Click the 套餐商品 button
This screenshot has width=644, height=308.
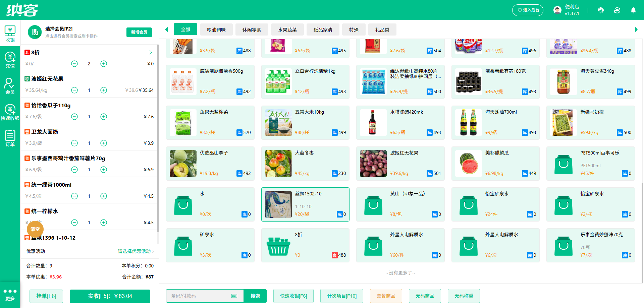click(x=386, y=296)
